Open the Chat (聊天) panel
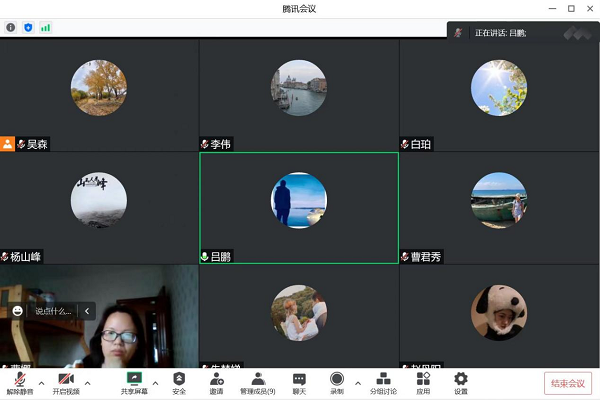This screenshot has height=400, width=600. pos(299,383)
